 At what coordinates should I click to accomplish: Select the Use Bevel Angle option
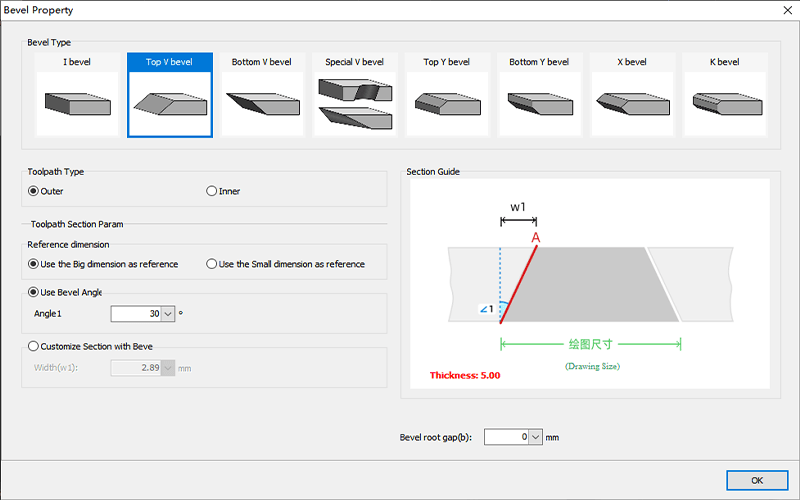tap(33, 292)
